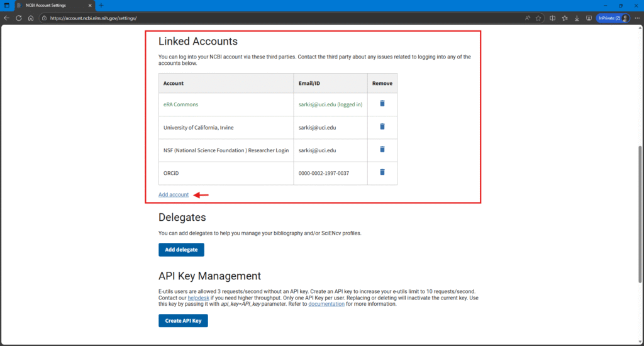Open a new browser tab
The width and height of the screenshot is (644, 346).
click(101, 5)
